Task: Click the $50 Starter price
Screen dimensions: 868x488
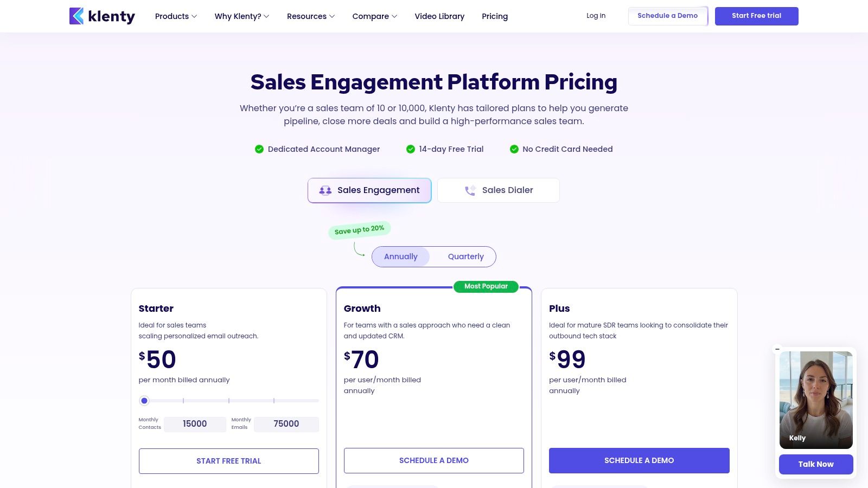Action: pyautogui.click(x=157, y=359)
